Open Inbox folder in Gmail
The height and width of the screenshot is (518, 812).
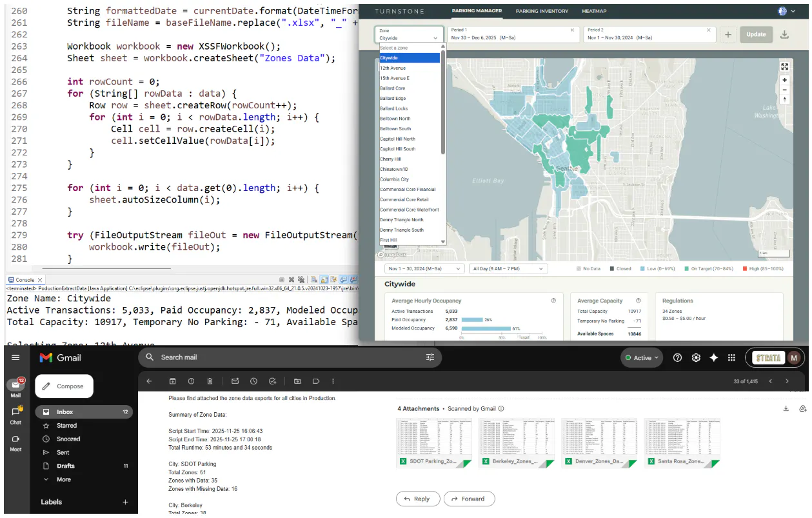click(84, 412)
